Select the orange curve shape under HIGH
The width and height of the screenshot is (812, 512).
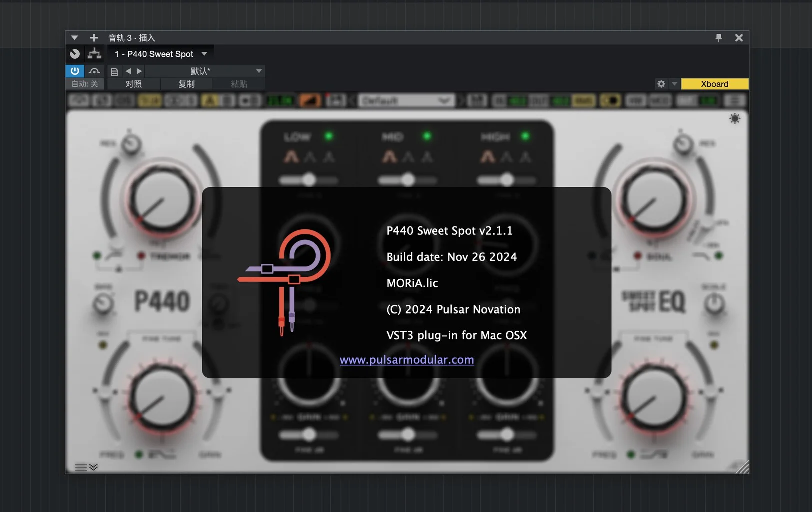click(487, 157)
